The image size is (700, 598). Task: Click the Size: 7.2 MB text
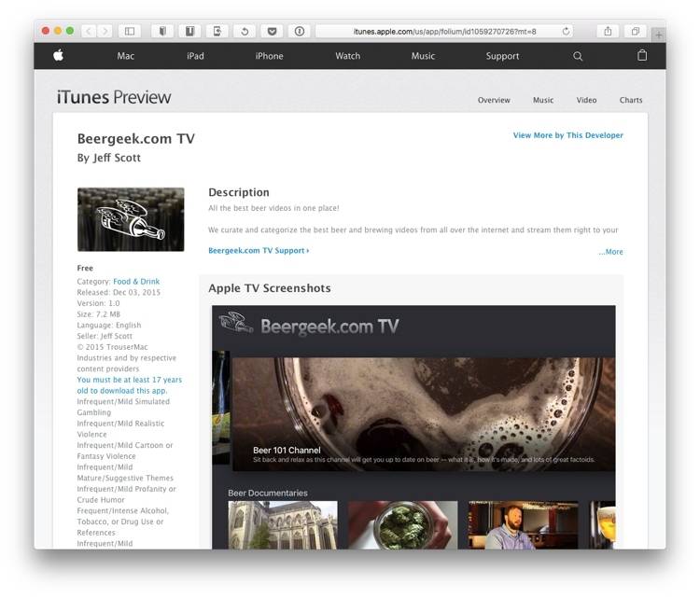tap(98, 314)
